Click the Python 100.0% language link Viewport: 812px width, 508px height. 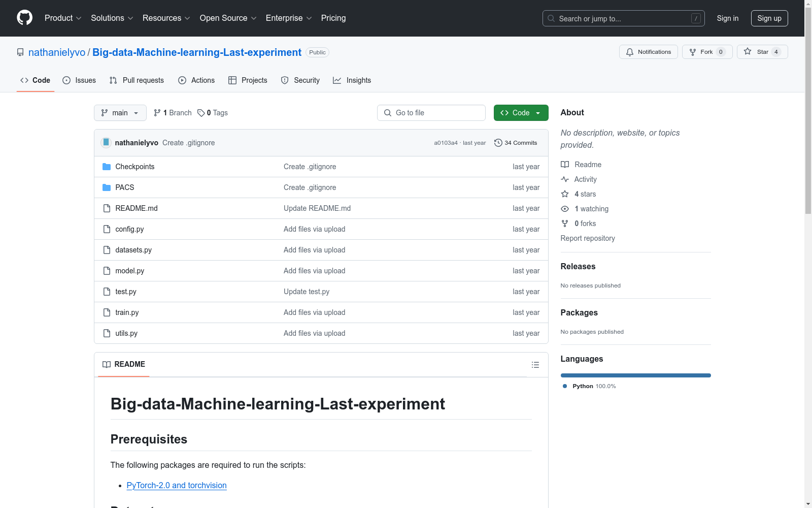click(589, 386)
